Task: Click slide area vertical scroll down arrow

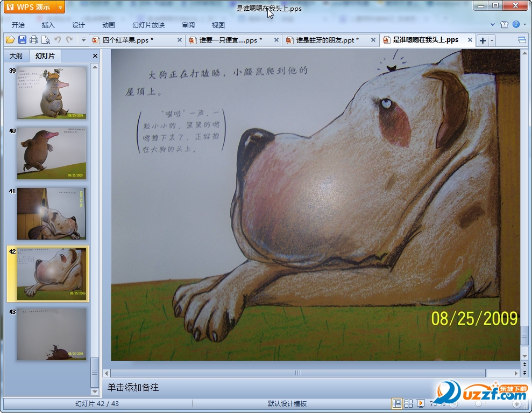Action: pyautogui.click(x=524, y=356)
